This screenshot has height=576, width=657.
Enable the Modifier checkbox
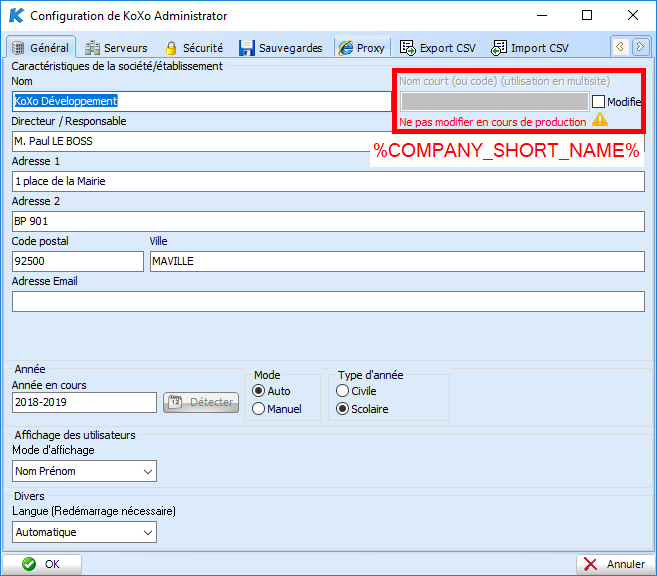598,101
